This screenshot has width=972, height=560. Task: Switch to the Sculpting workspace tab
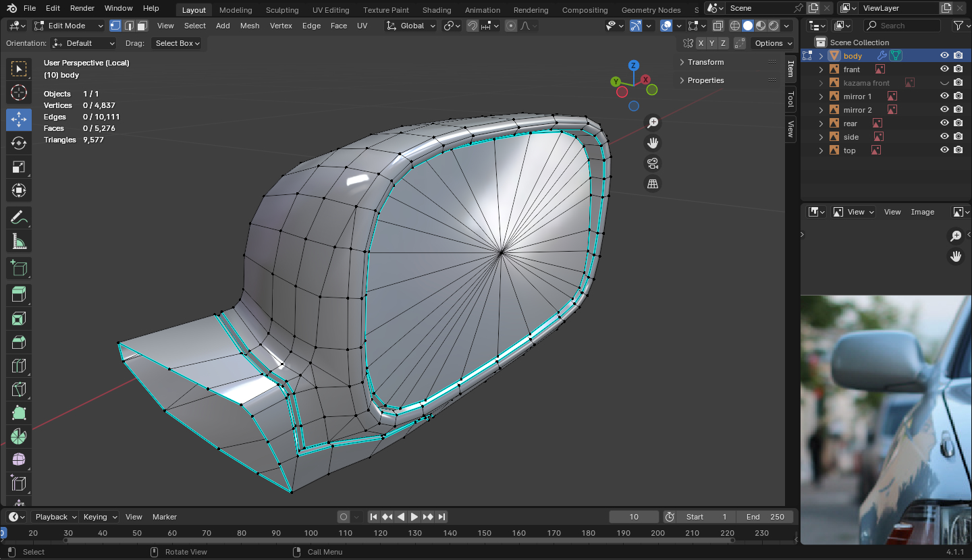tap(282, 10)
